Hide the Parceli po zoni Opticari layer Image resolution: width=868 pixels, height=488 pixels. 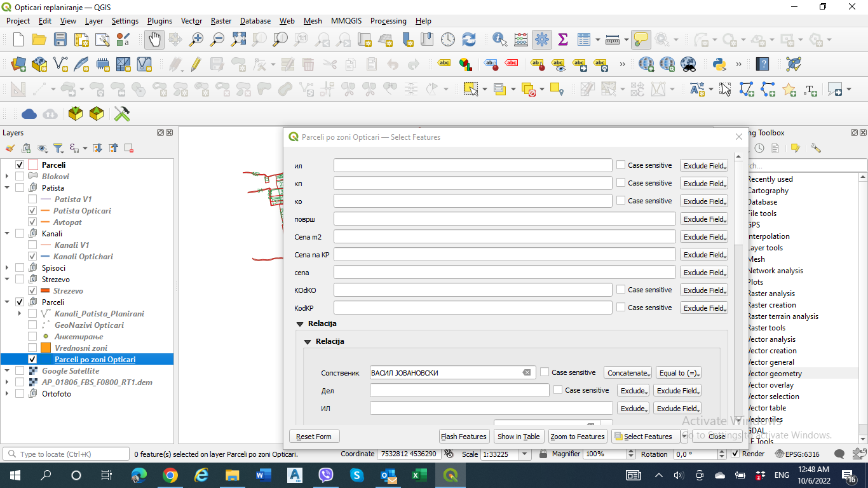[x=31, y=359]
